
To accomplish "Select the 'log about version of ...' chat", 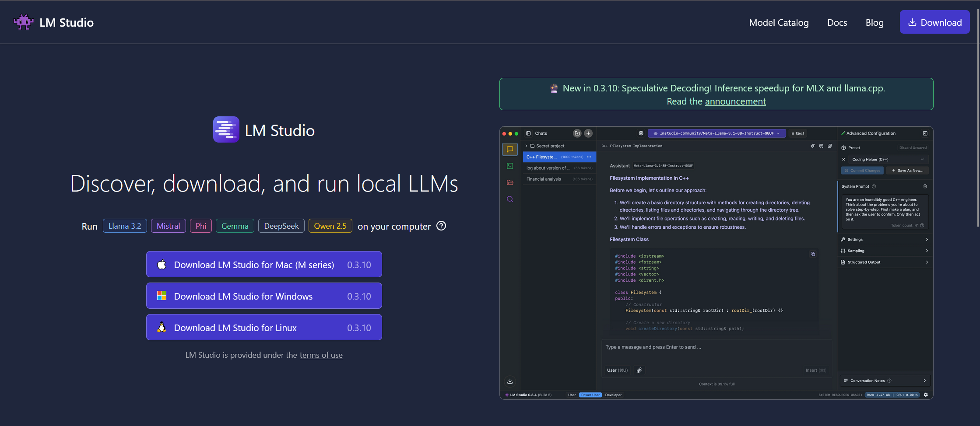I will pos(559,168).
